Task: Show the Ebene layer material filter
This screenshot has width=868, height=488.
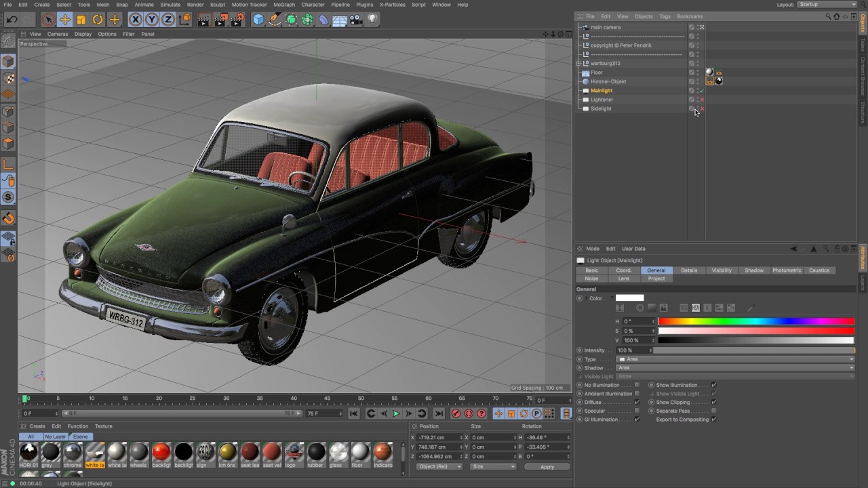Action: coord(81,436)
